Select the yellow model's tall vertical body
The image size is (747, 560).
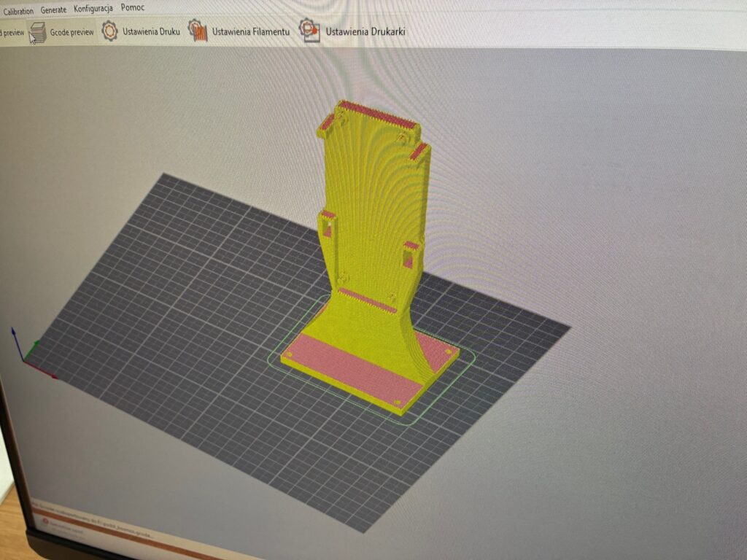click(x=368, y=204)
